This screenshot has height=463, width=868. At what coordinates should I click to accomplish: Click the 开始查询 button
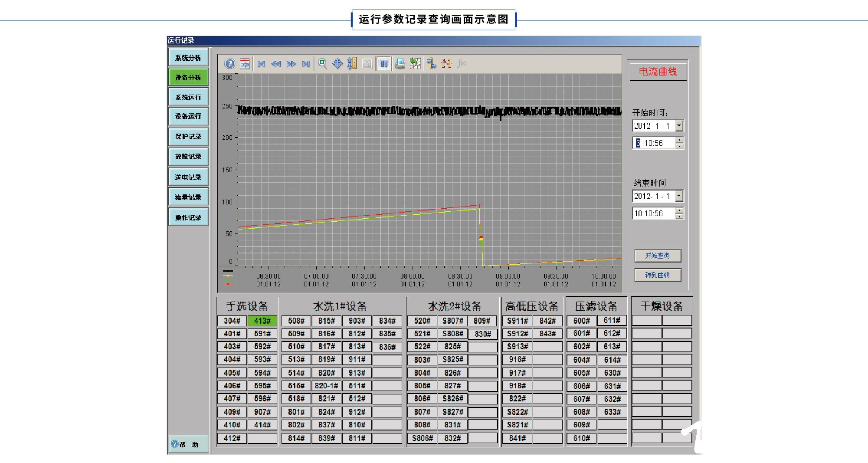click(658, 256)
